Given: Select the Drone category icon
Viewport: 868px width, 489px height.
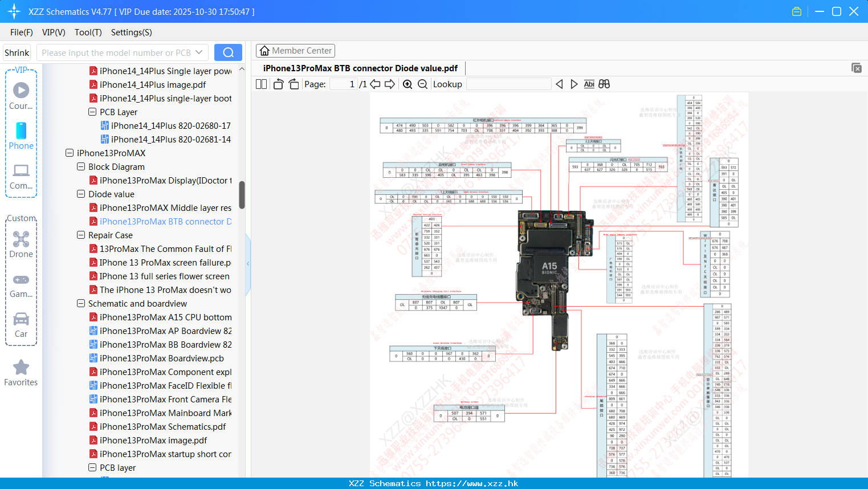Looking at the screenshot, I should [21, 239].
